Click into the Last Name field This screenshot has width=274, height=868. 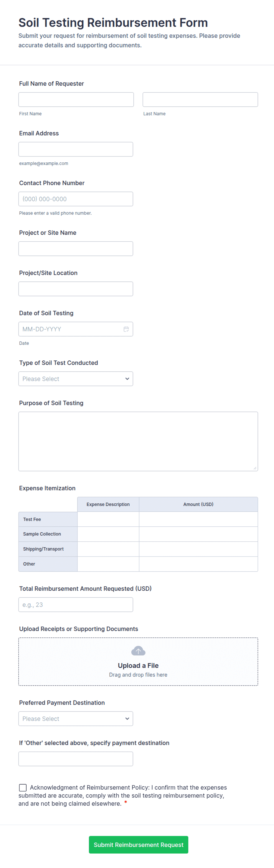pos(200,100)
